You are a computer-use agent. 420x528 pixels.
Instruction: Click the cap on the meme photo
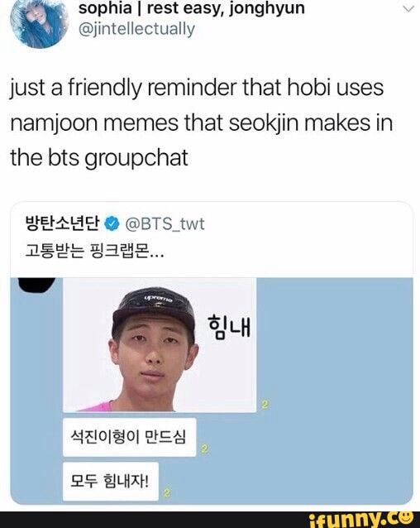coord(154,308)
